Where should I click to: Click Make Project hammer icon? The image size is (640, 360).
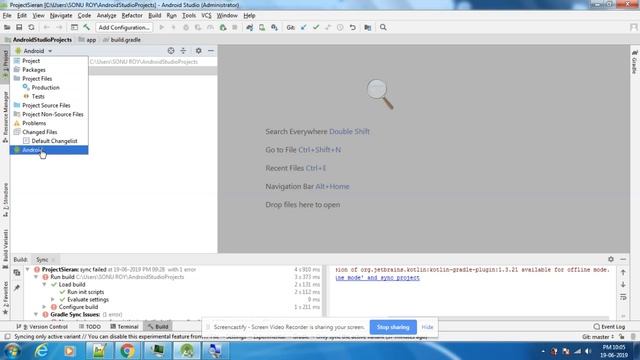tap(86, 27)
